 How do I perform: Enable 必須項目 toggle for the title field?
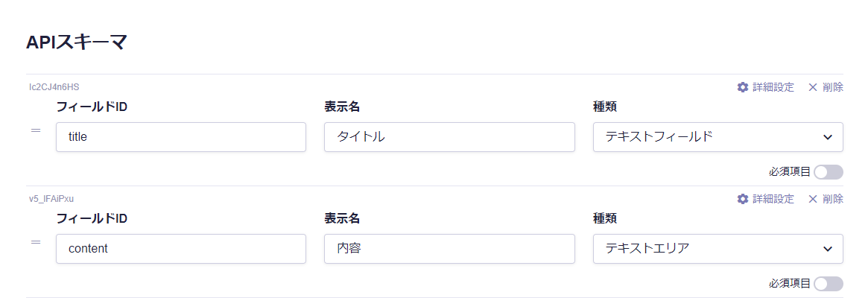829,172
